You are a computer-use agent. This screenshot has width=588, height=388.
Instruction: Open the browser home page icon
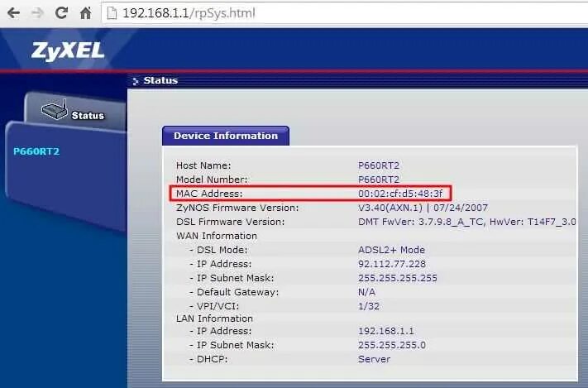(85, 12)
